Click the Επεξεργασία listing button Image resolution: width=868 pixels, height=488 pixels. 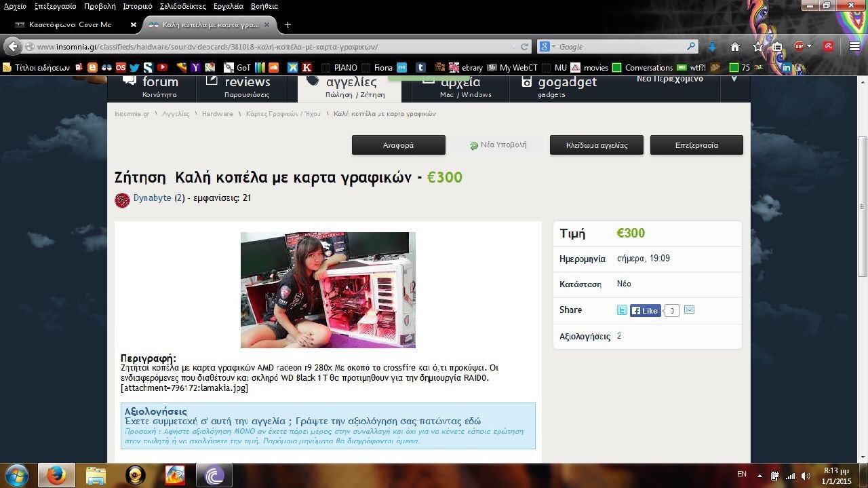click(696, 145)
